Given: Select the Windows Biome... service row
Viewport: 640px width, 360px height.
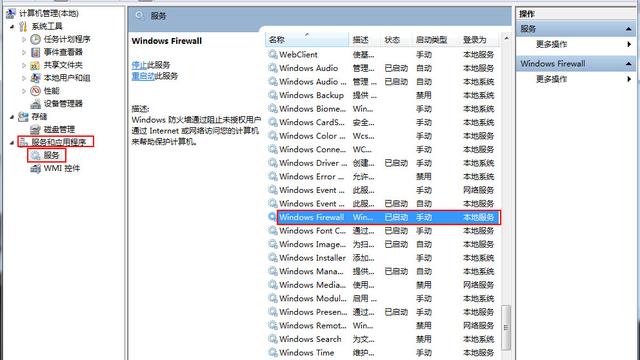Looking at the screenshot, I should [383, 109].
